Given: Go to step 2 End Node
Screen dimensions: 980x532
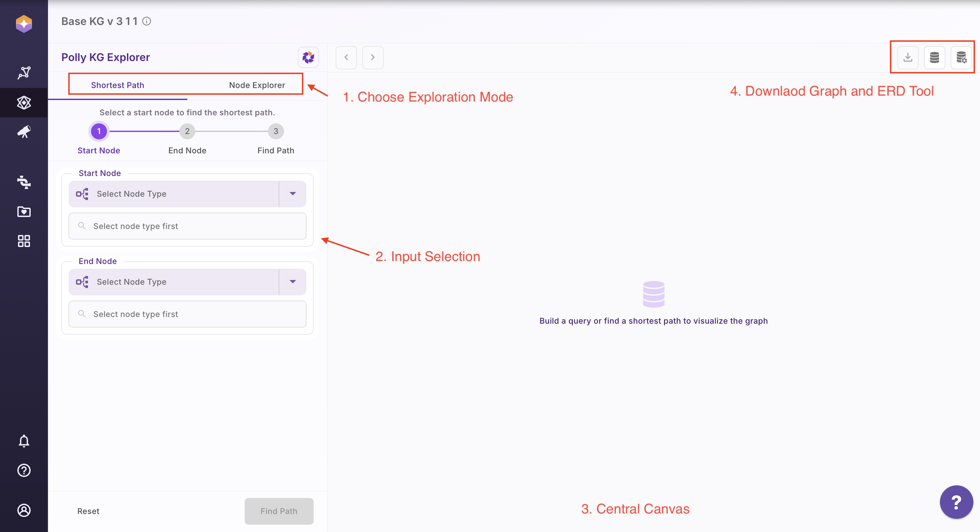Looking at the screenshot, I should tap(187, 131).
